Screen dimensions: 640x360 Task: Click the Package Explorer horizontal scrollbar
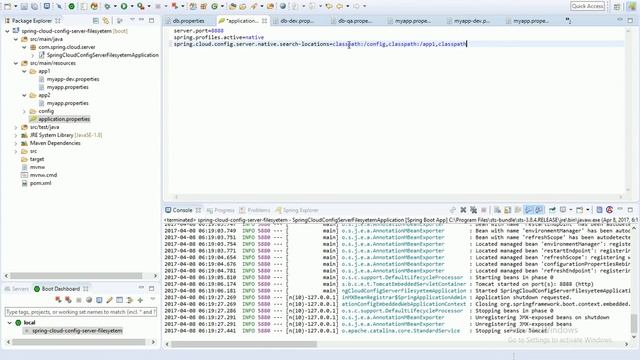tap(76, 276)
